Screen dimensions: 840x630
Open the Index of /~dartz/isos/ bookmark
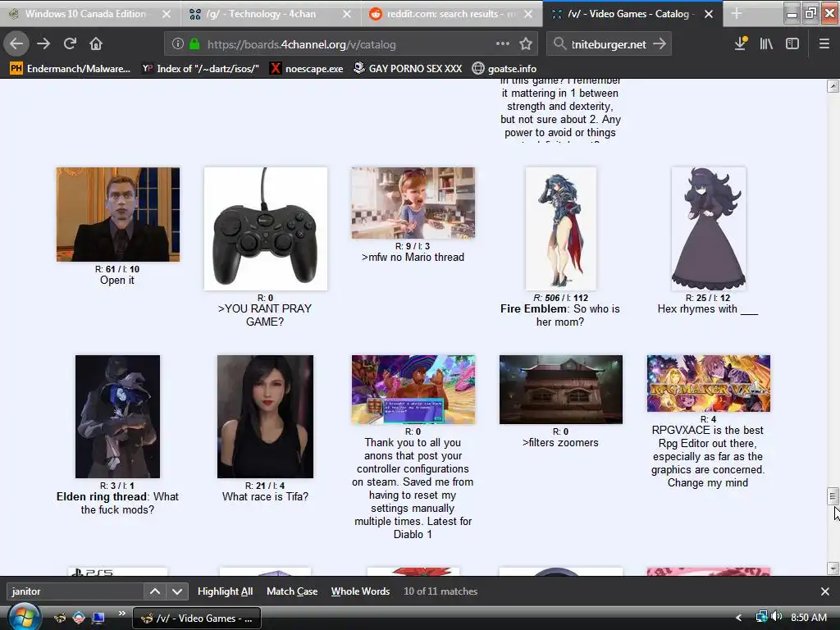click(x=202, y=69)
